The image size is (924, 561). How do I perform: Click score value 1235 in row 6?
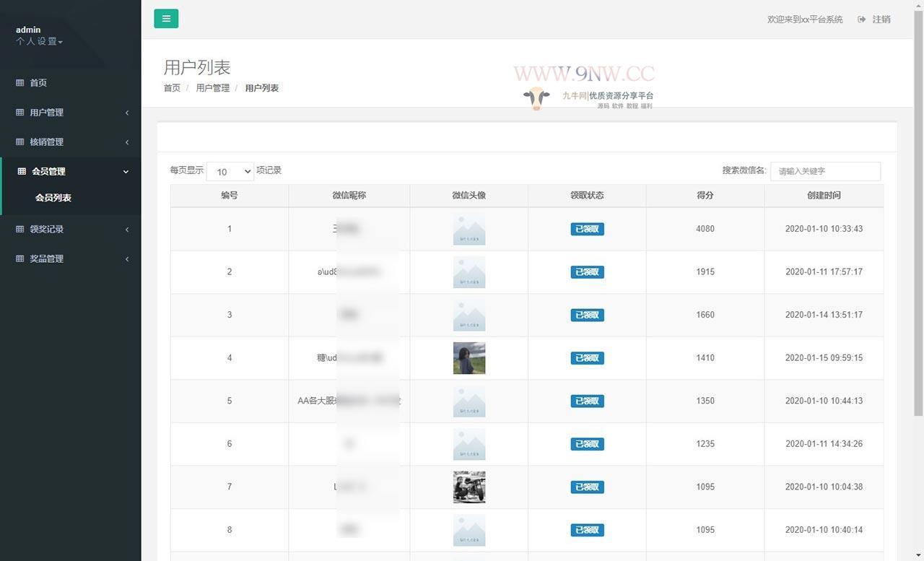point(705,444)
